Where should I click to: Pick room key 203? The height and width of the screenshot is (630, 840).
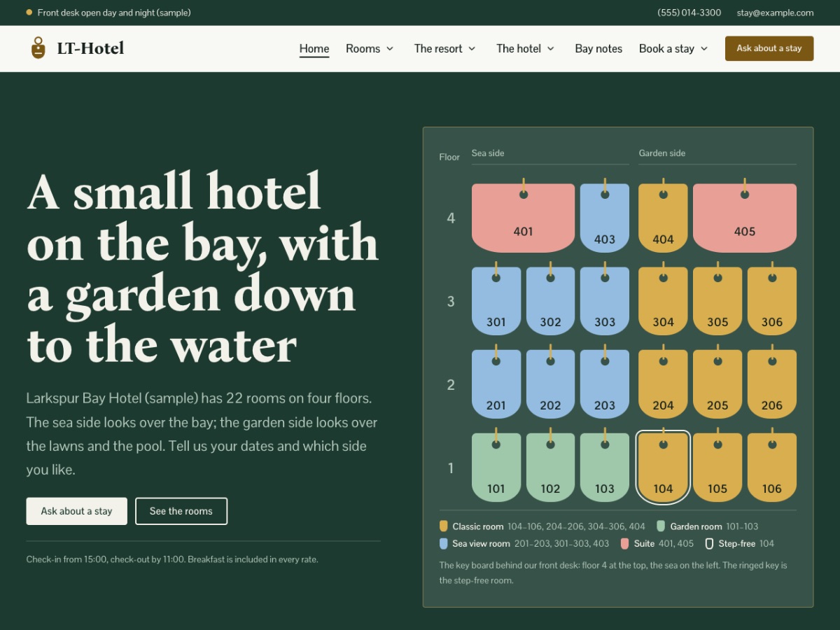coord(605,384)
